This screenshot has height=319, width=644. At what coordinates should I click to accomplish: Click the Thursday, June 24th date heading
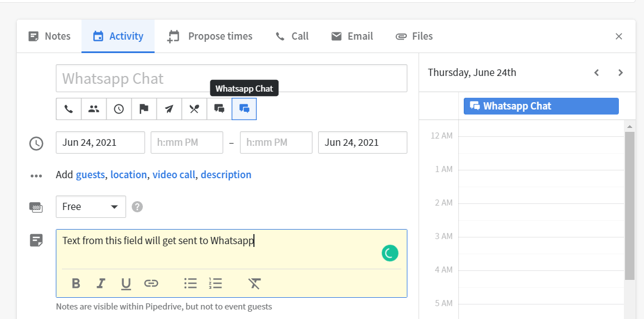pos(472,73)
